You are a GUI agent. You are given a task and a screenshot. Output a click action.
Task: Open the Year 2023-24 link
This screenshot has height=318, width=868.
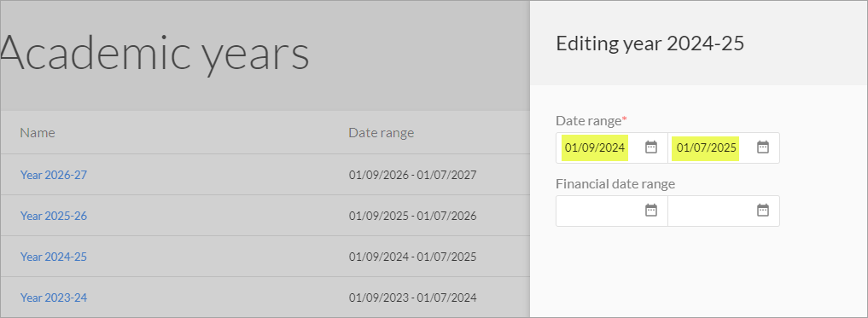54,298
